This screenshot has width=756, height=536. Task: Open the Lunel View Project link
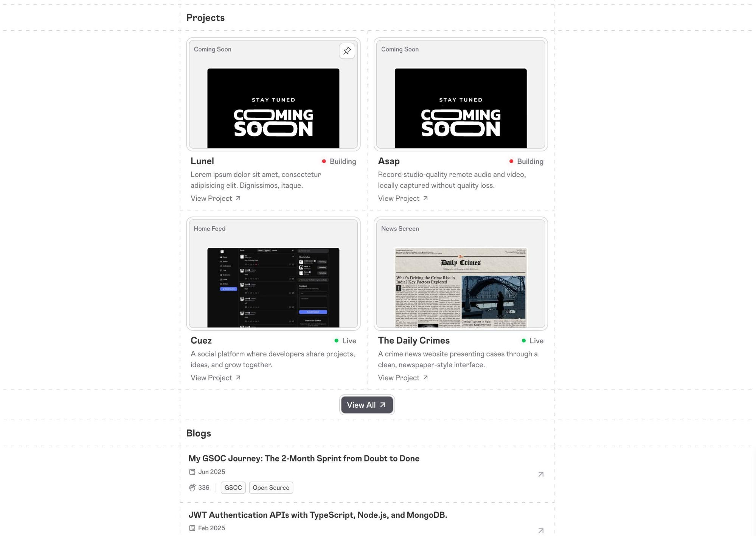pos(211,198)
